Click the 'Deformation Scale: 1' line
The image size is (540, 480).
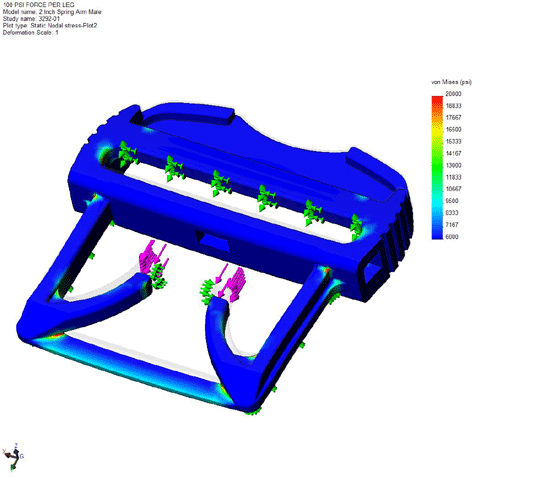[x=30, y=33]
